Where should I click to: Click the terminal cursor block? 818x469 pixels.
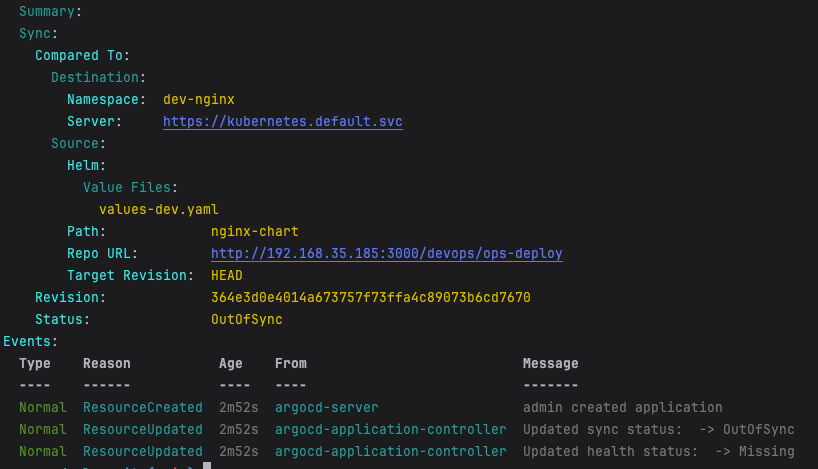point(206,466)
